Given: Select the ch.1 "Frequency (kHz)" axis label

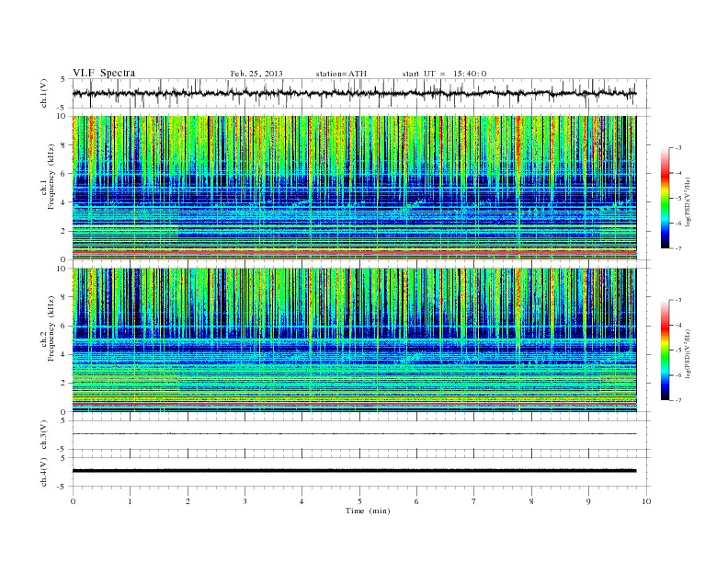Looking at the screenshot, I should 51,177.
